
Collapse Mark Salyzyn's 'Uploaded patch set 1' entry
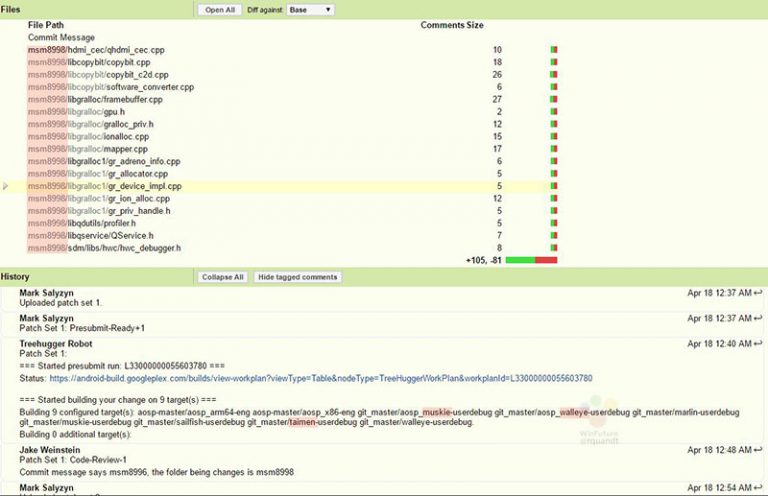[46, 293]
